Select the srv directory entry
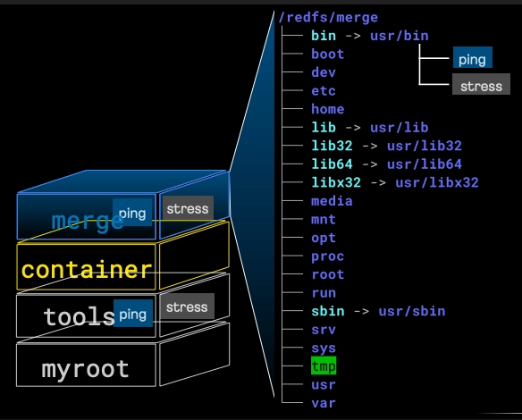 point(324,330)
